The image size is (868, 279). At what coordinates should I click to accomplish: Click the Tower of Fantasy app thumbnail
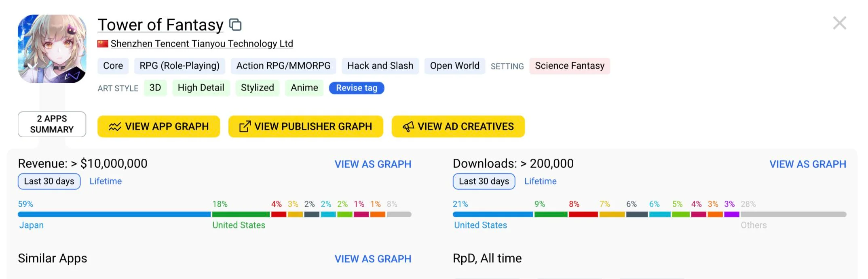52,49
